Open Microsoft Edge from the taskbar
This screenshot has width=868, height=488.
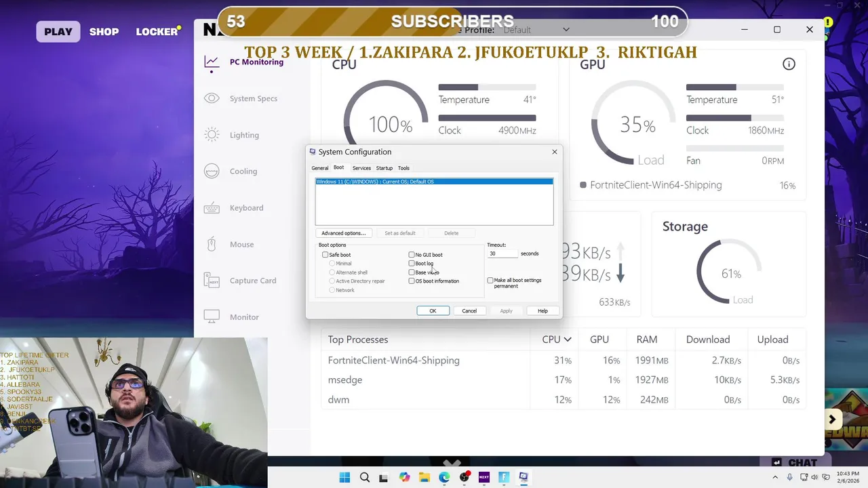pyautogui.click(x=444, y=477)
